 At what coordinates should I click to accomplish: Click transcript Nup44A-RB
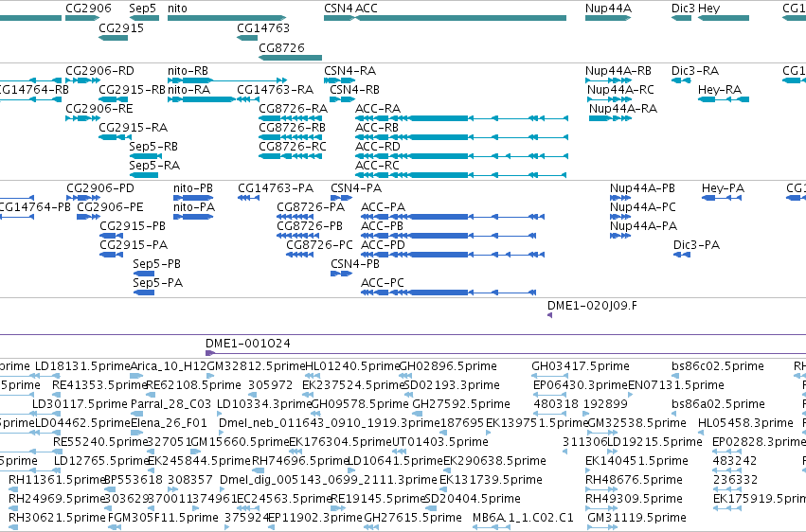click(618, 70)
